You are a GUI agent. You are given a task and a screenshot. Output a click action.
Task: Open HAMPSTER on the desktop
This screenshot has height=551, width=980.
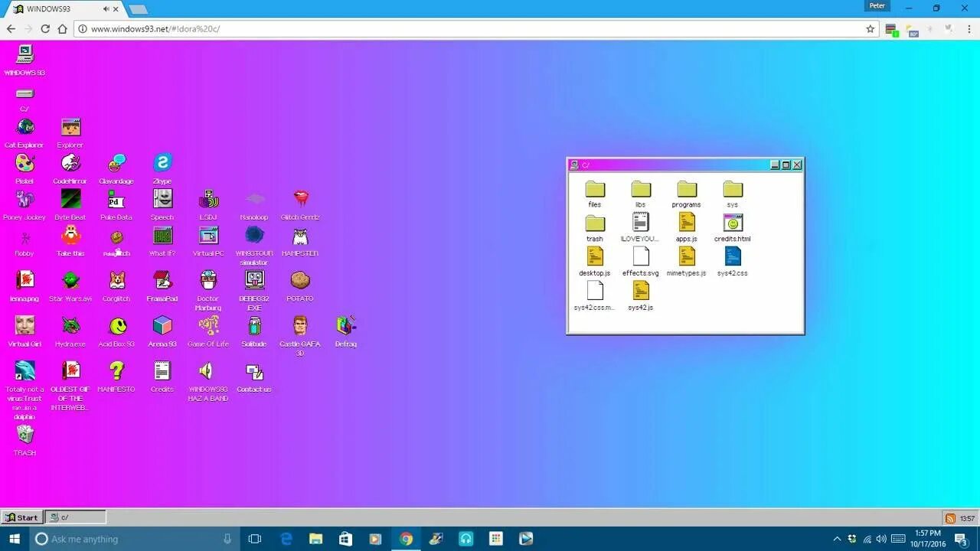coord(299,236)
